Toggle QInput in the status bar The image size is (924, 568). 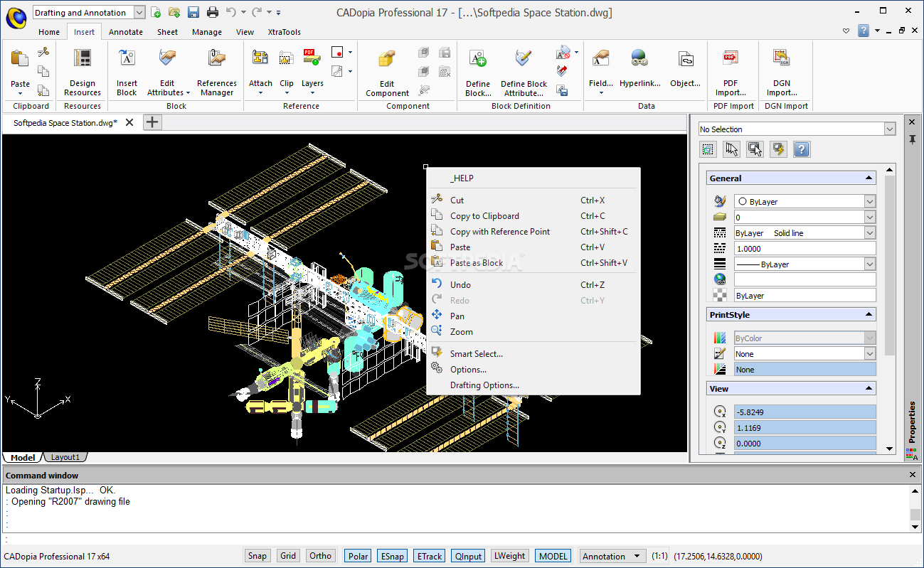[x=468, y=556]
